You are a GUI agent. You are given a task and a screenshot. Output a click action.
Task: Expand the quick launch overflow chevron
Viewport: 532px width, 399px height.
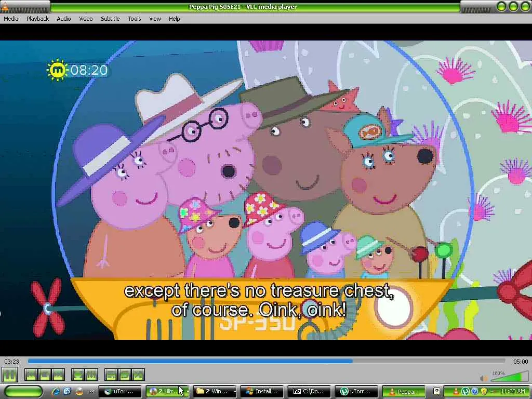pos(91,391)
